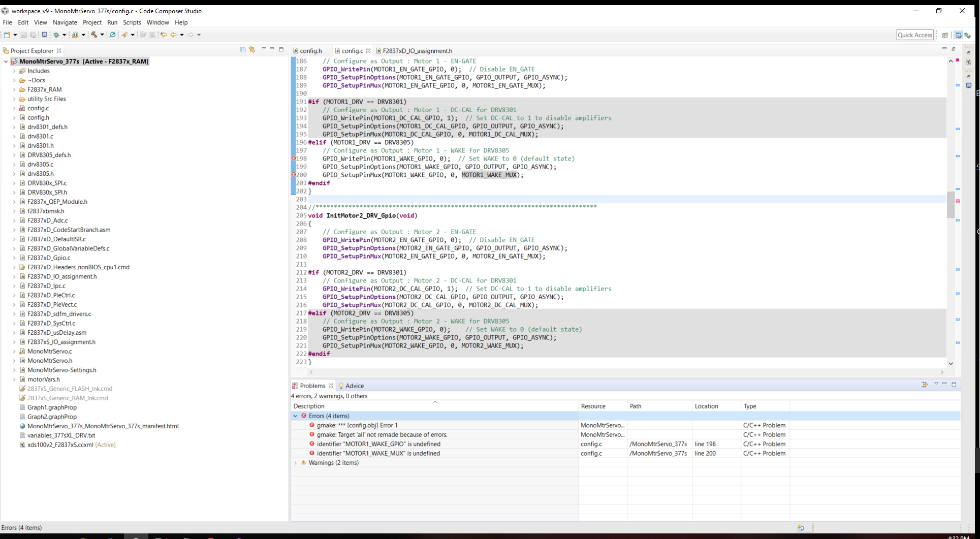
Task: Click the Open Perspective icon
Action: point(945,35)
